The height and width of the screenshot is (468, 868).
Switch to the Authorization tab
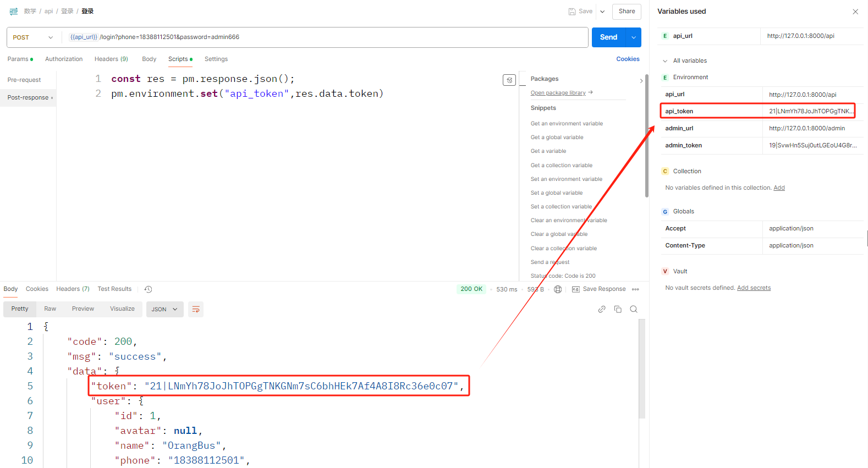(64, 59)
